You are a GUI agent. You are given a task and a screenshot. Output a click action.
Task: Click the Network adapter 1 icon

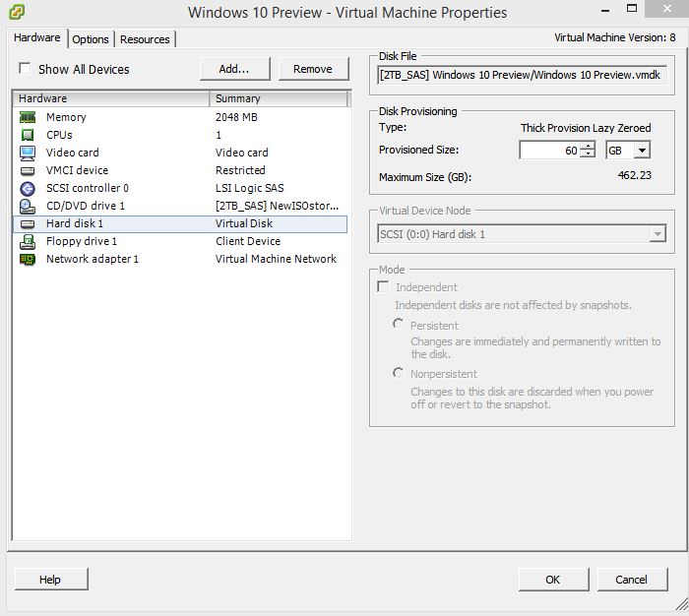click(28, 259)
